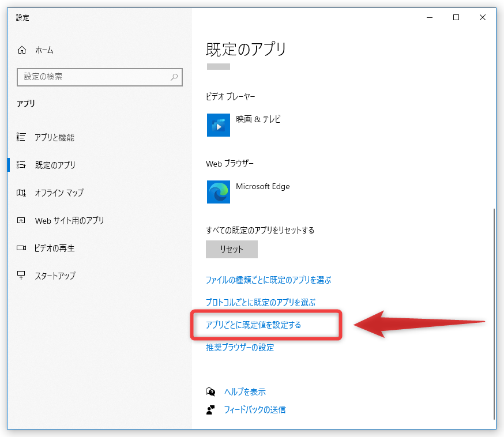
Task: Open 推奨ブラウザーの設定 link
Action: click(x=240, y=347)
